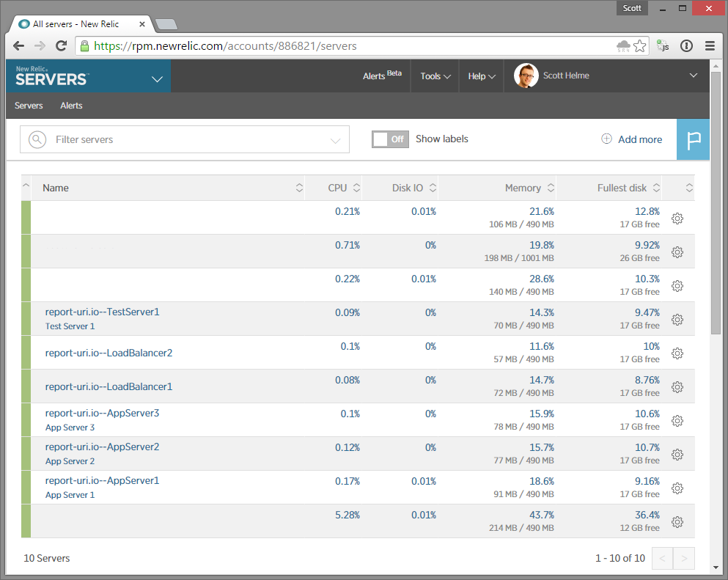Collapse arrow at left of table header
This screenshot has height=580, width=728.
tap(26, 186)
